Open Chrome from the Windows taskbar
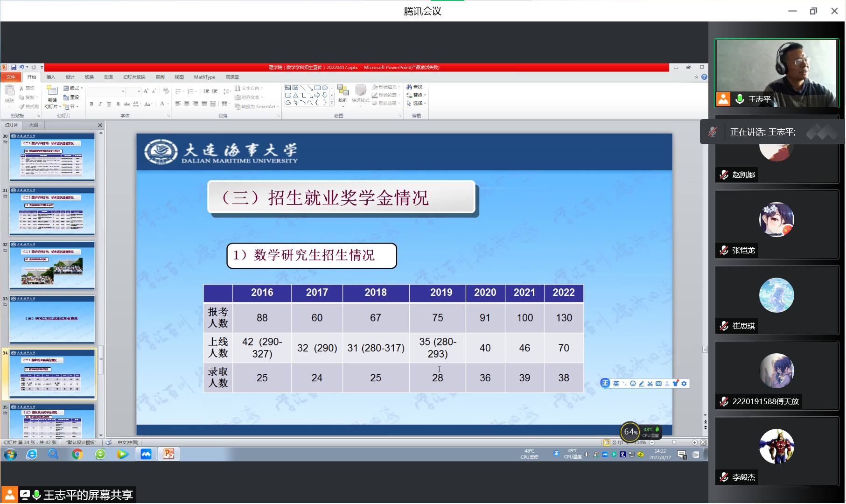Screen dimensions: 846x504 77,454
